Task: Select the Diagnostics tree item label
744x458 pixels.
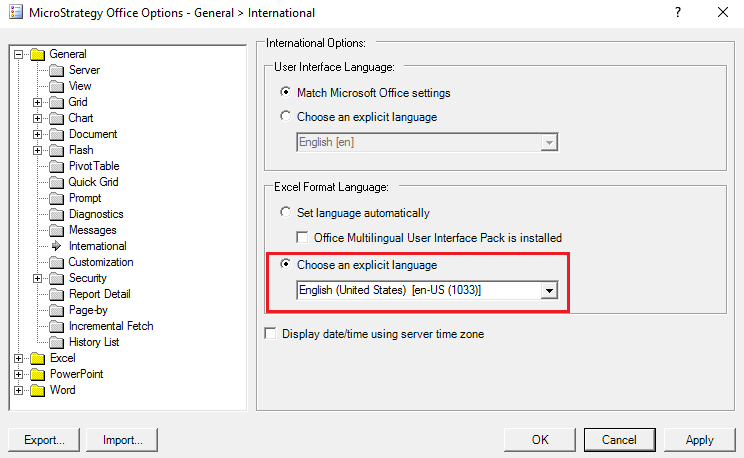Action: 96,214
